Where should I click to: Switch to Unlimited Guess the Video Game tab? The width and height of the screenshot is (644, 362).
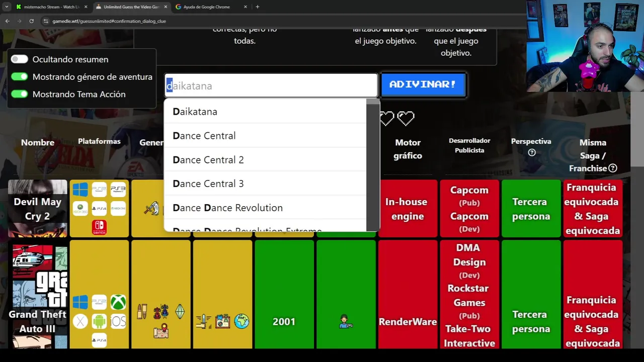[131, 7]
